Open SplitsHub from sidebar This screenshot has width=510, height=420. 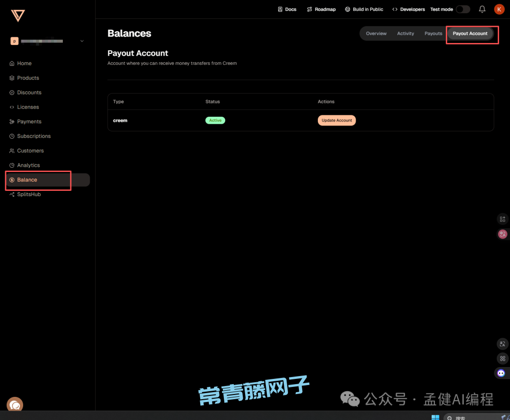pos(29,194)
